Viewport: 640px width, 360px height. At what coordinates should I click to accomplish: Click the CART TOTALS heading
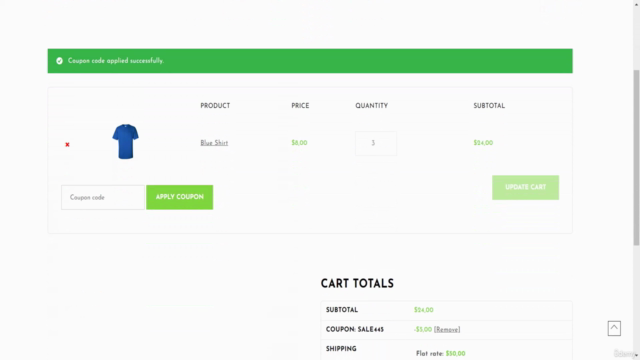click(x=357, y=284)
